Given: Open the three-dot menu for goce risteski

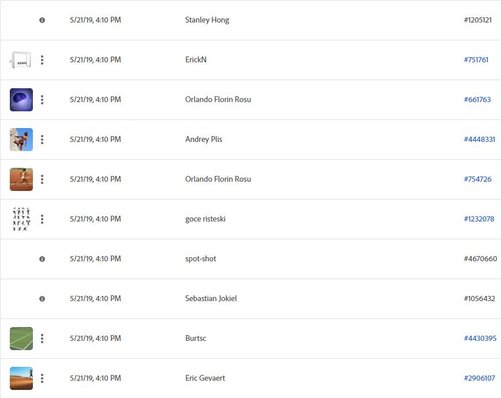Looking at the screenshot, I should [x=42, y=219].
